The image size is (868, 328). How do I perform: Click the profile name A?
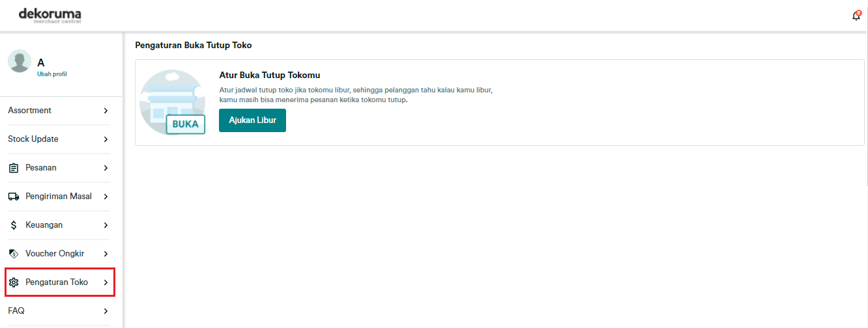coord(41,62)
